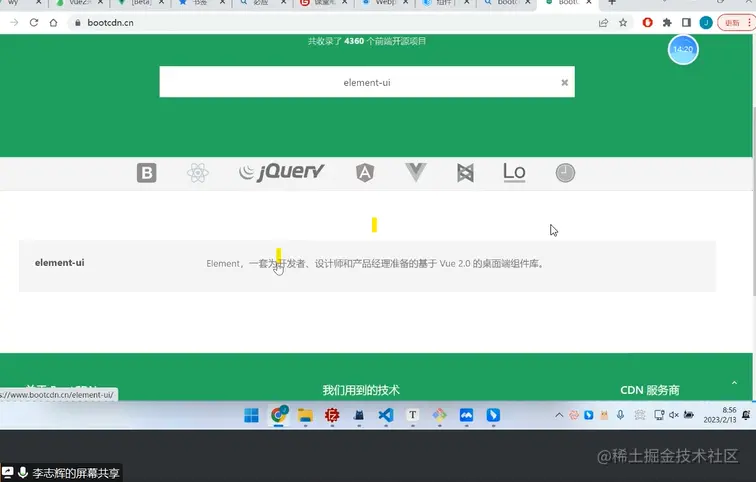
Task: Open the FileZilla taskbar icon
Action: [332, 415]
